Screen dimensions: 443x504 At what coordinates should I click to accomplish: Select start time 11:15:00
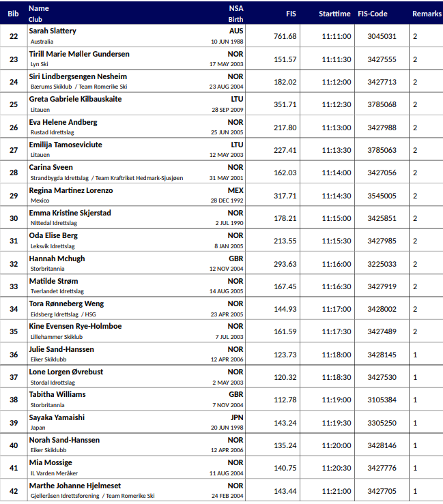[x=336, y=218]
